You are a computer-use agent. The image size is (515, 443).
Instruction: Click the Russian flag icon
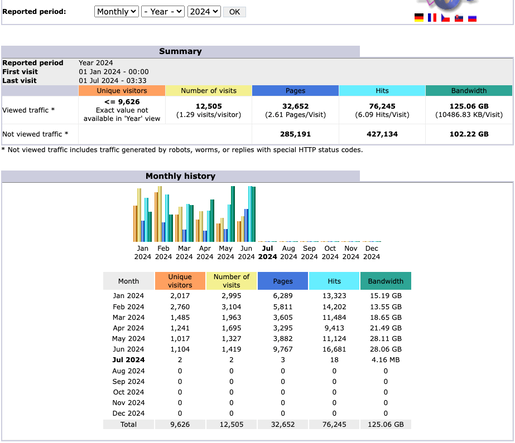(x=472, y=18)
